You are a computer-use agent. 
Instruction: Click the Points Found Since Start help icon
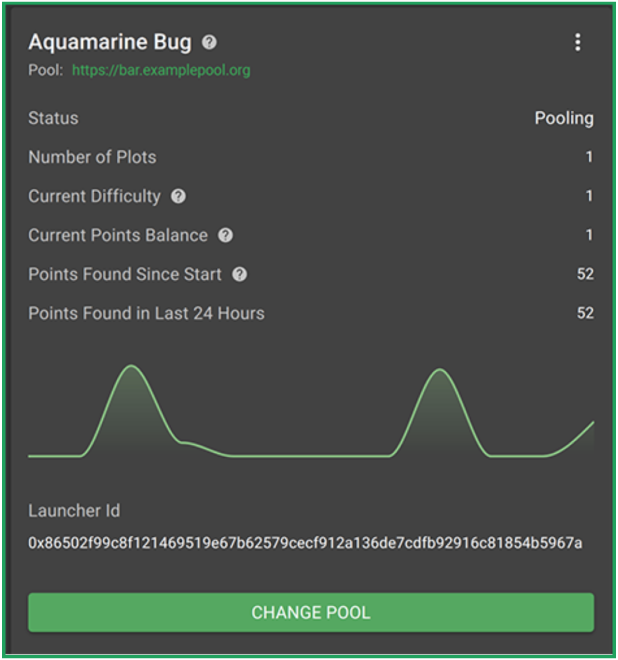[240, 274]
